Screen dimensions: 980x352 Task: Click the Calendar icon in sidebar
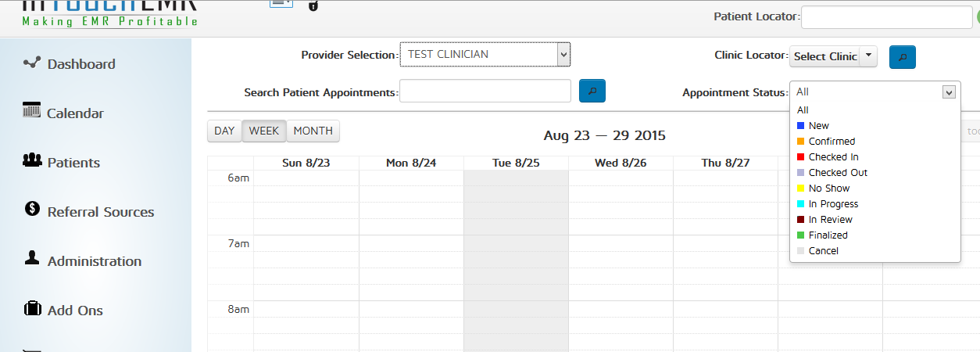(32, 110)
